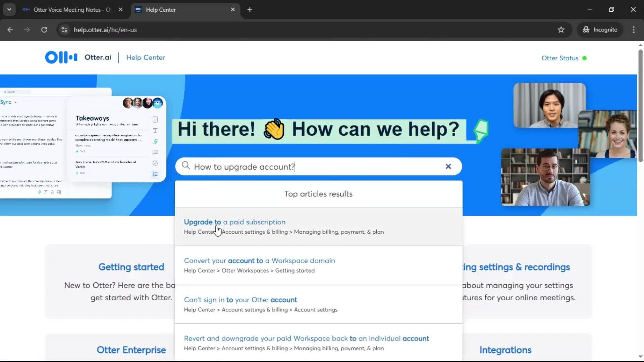Open the Integrations category

pyautogui.click(x=505, y=350)
